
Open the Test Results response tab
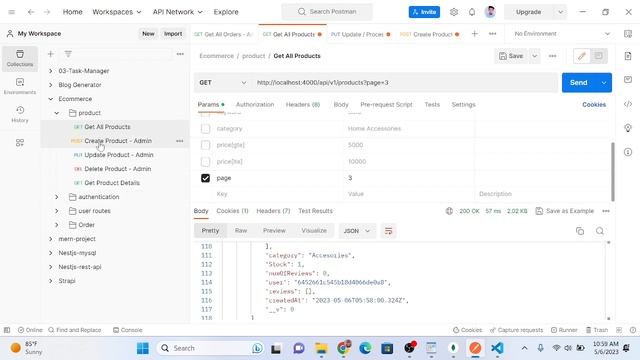pyautogui.click(x=315, y=211)
